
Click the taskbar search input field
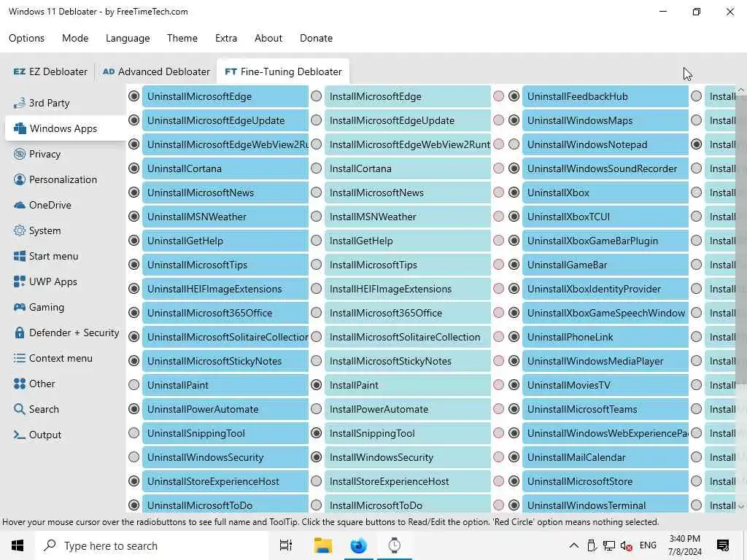point(152,545)
